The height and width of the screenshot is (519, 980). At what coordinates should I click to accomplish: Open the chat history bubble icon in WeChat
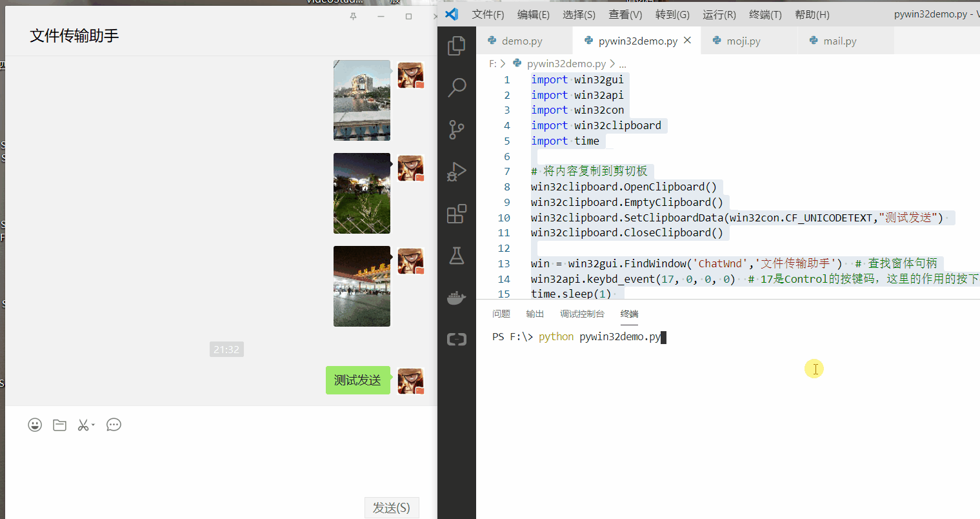point(114,425)
